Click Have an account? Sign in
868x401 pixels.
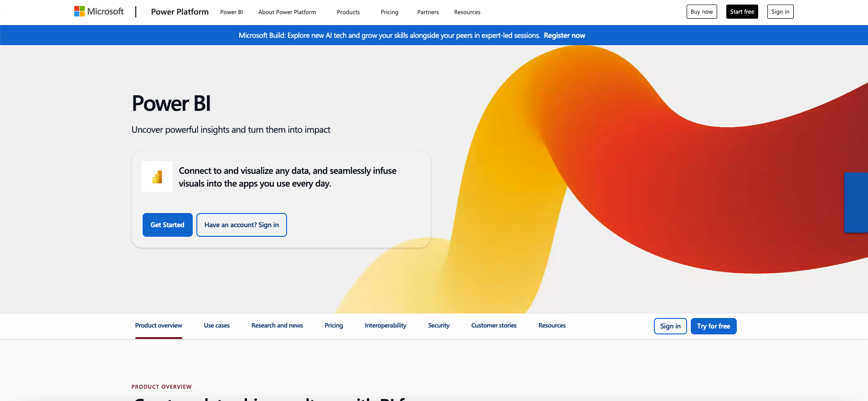[241, 225]
